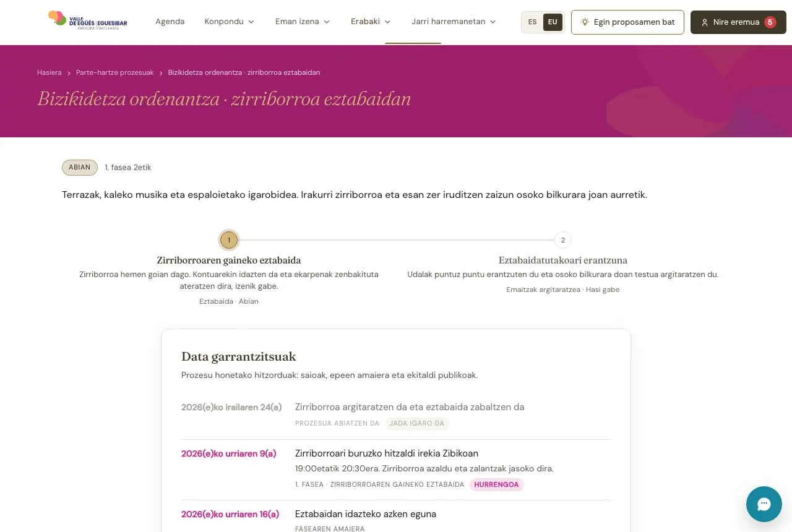Click the HURRENGOA tag

pyautogui.click(x=497, y=484)
